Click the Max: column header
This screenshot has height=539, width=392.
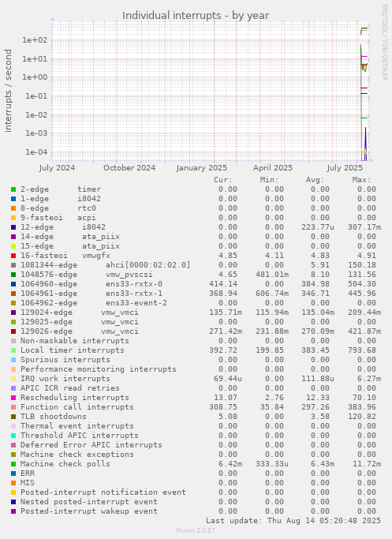tap(361, 180)
